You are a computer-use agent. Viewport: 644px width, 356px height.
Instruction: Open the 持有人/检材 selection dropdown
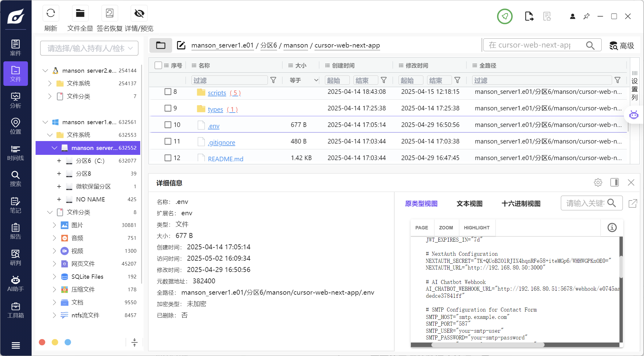click(89, 48)
